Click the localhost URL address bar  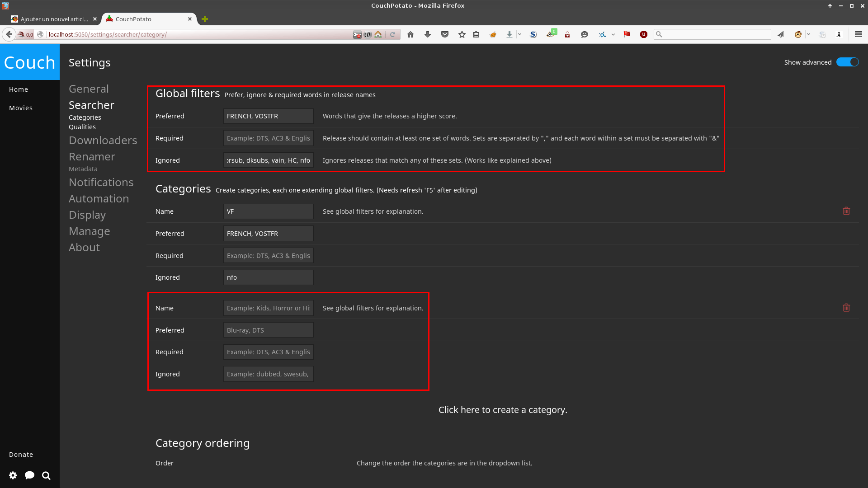(x=199, y=34)
